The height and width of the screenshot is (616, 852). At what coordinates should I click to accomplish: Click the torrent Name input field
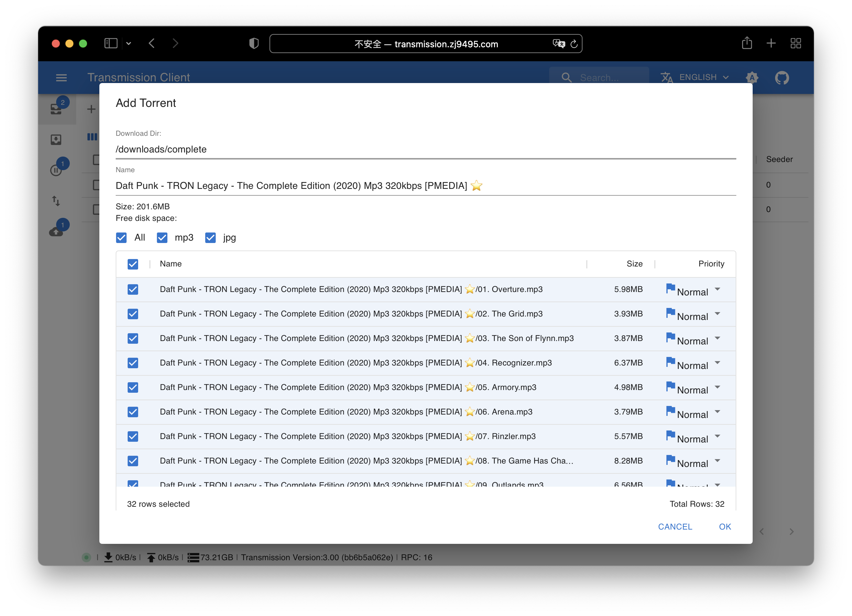[x=426, y=186]
